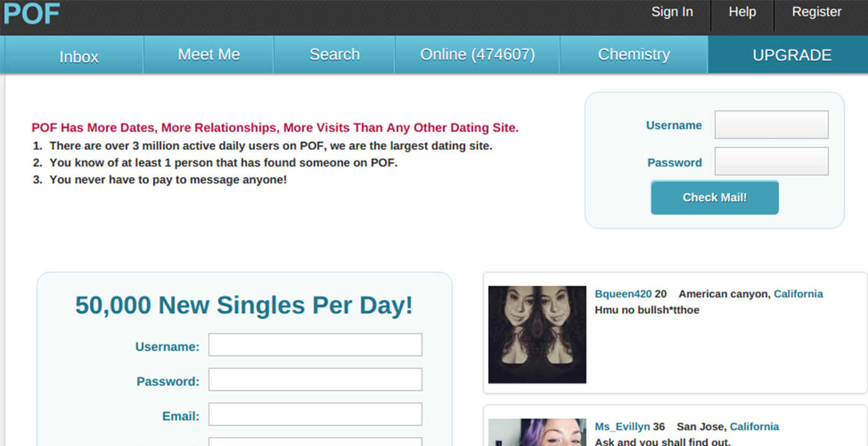Click the 'Ask and you shall find out.' text
This screenshot has width=868, height=446.
[x=663, y=442]
